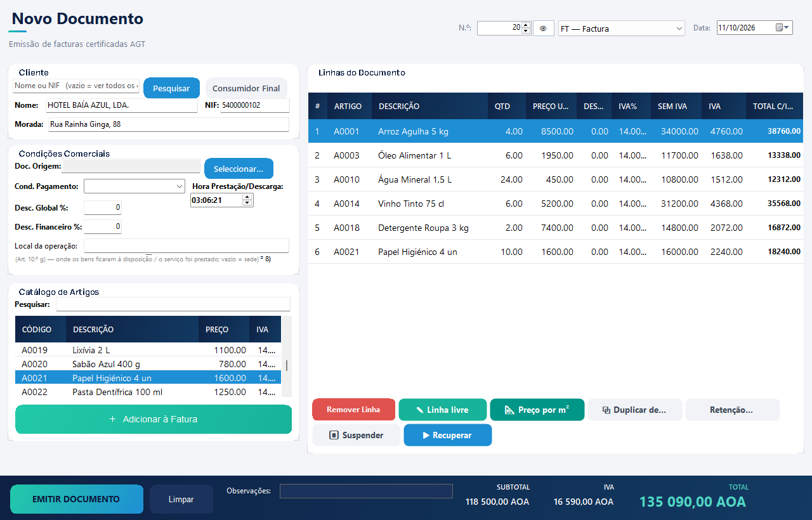Open the FT — Factura document type dropdown
812x520 pixels.
pyautogui.click(x=621, y=29)
